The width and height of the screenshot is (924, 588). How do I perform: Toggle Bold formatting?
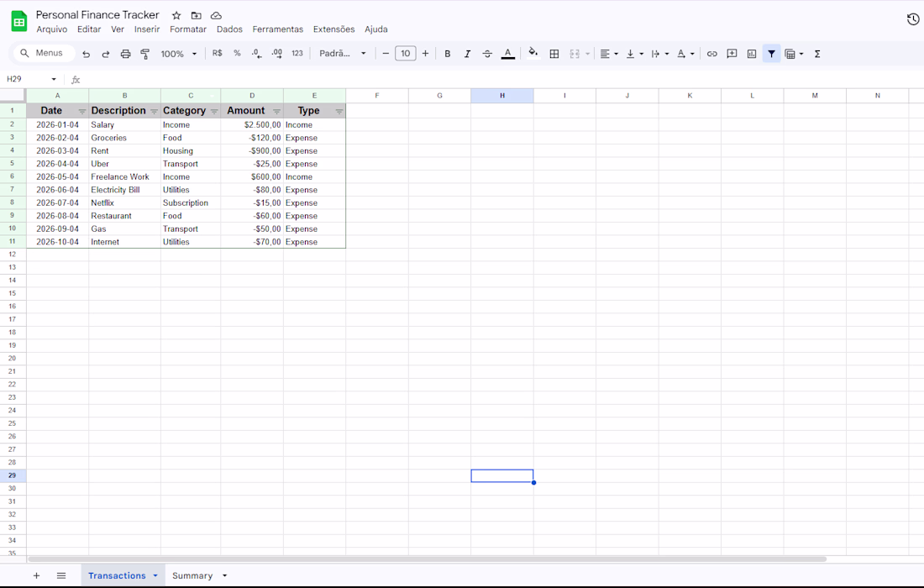(447, 54)
